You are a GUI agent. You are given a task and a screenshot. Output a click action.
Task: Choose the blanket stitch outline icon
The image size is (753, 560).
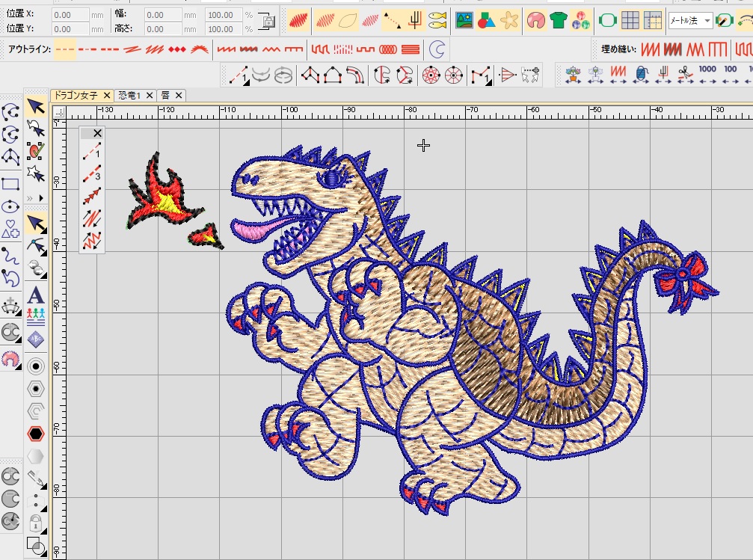[x=293, y=49]
